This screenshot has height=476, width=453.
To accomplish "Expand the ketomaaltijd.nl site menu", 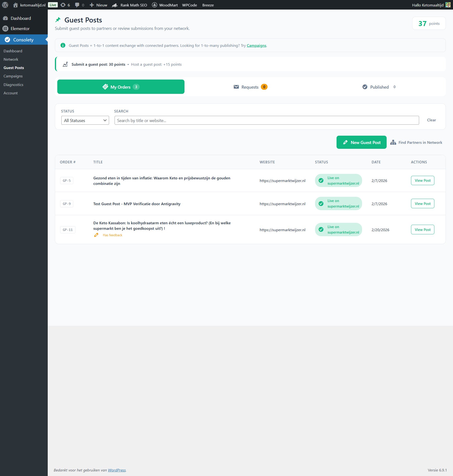I will pyautogui.click(x=29, y=5).
